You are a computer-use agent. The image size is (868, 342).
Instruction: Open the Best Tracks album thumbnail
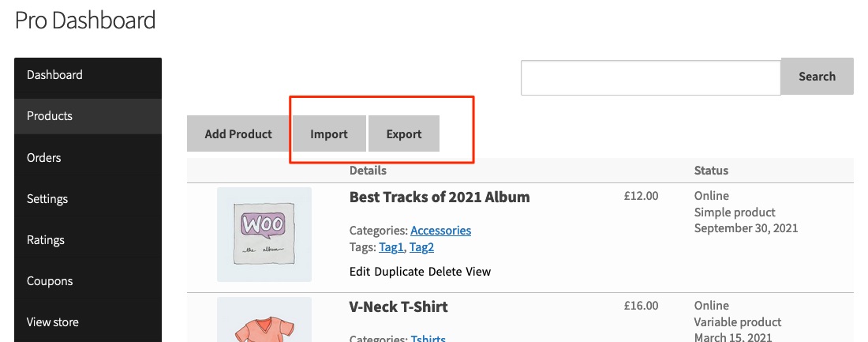[264, 235]
